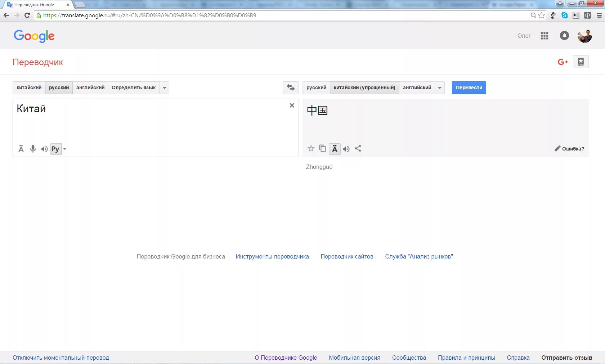Viewport: 605px width, 364px height.
Task: Open the Сообщества footer link
Action: [409, 358]
